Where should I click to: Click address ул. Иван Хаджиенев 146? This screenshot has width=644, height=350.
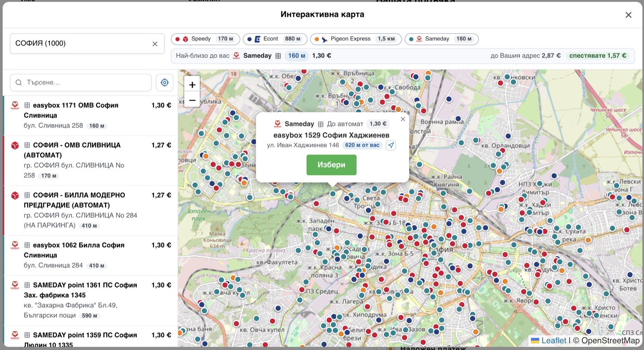point(303,145)
